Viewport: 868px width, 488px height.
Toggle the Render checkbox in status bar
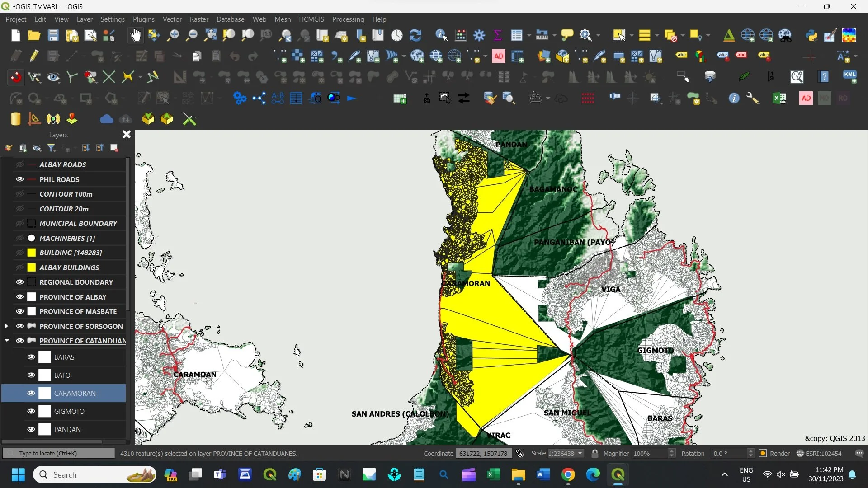pos(763,453)
